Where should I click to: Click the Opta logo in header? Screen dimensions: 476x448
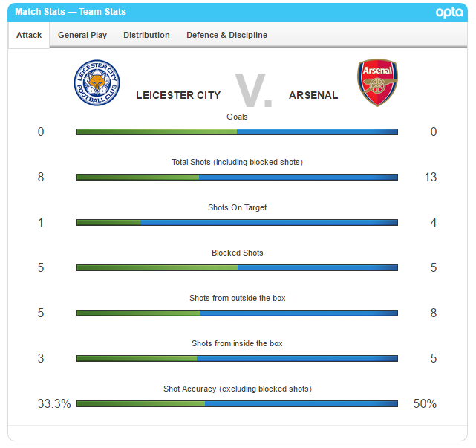[449, 12]
